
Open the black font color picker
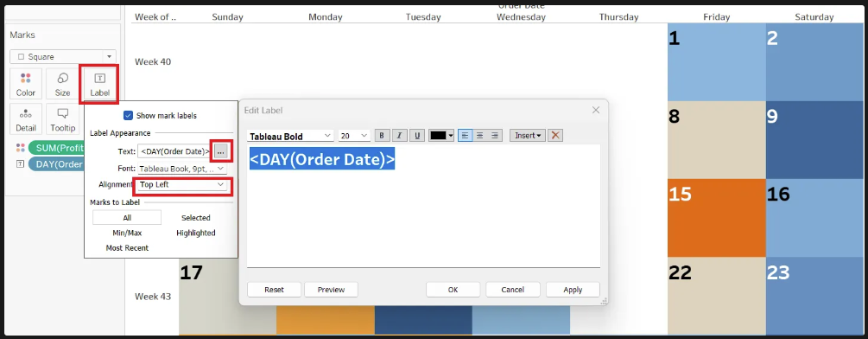click(441, 135)
